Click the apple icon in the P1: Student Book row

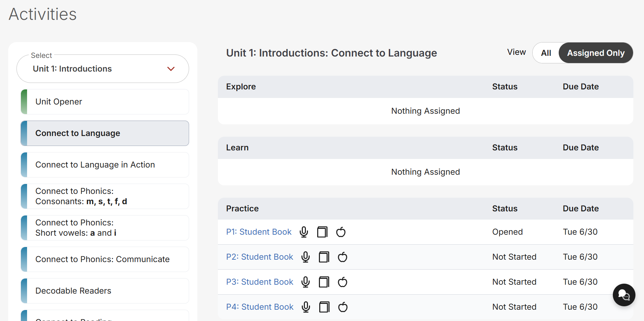pyautogui.click(x=341, y=232)
